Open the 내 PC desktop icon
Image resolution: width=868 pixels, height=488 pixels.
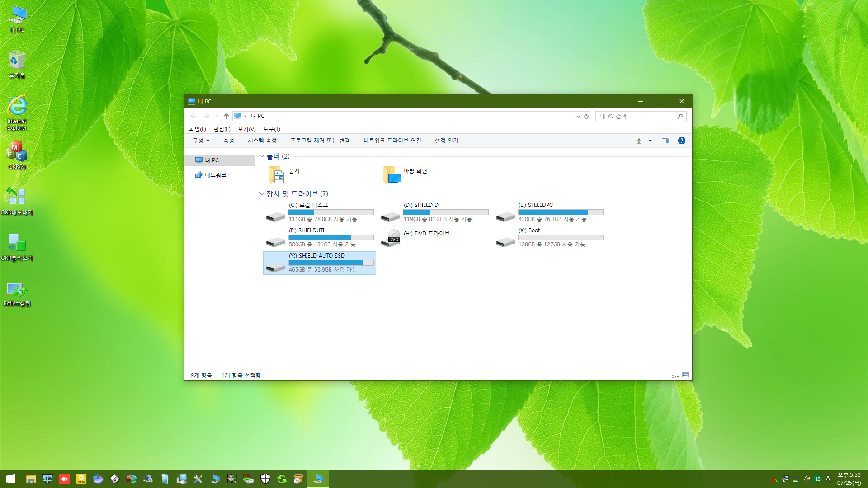pyautogui.click(x=17, y=19)
